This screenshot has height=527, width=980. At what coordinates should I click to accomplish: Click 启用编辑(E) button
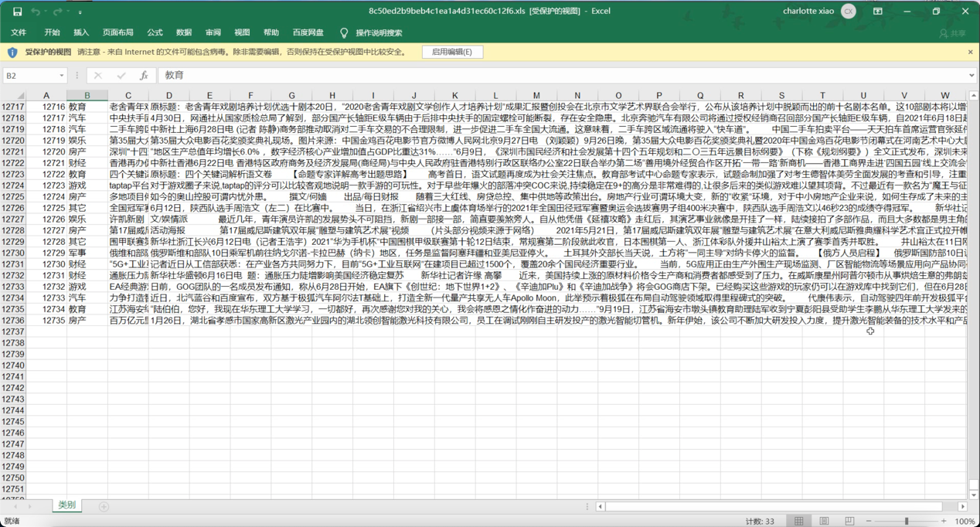[452, 52]
